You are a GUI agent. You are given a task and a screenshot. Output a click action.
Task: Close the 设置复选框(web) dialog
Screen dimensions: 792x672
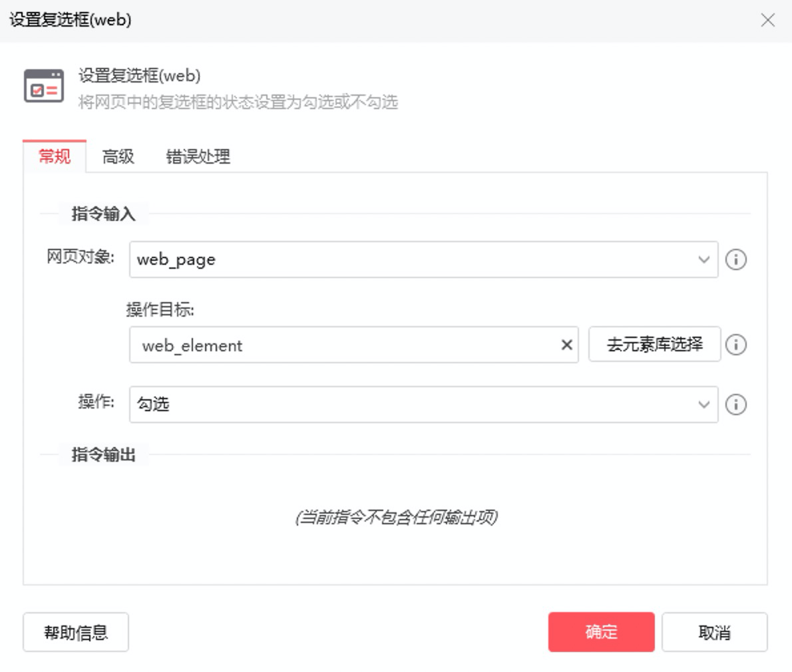[768, 20]
